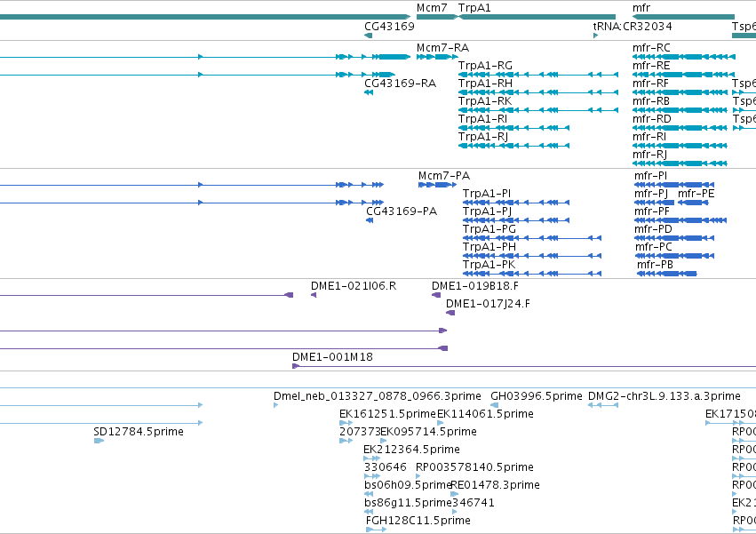Click BAC end DME1-017J24.F
Screen dimensions: 756x534
click(488, 305)
